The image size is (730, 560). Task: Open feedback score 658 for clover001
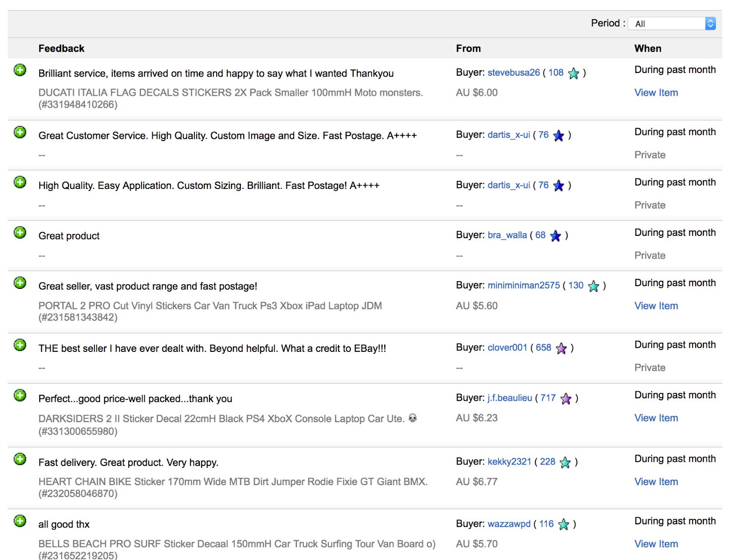pos(543,348)
